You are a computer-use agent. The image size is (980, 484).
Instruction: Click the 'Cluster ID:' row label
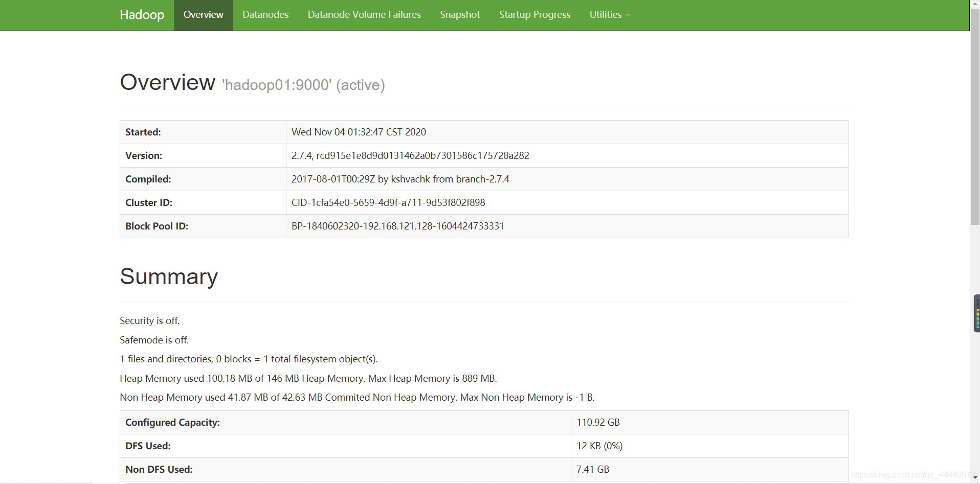[149, 202]
